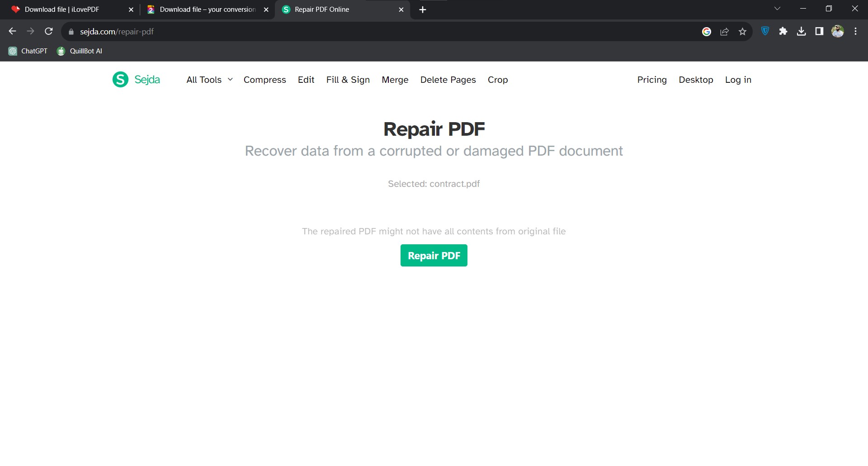The height and width of the screenshot is (466, 868).
Task: Click the extensions puzzle icon
Action: coord(783,31)
